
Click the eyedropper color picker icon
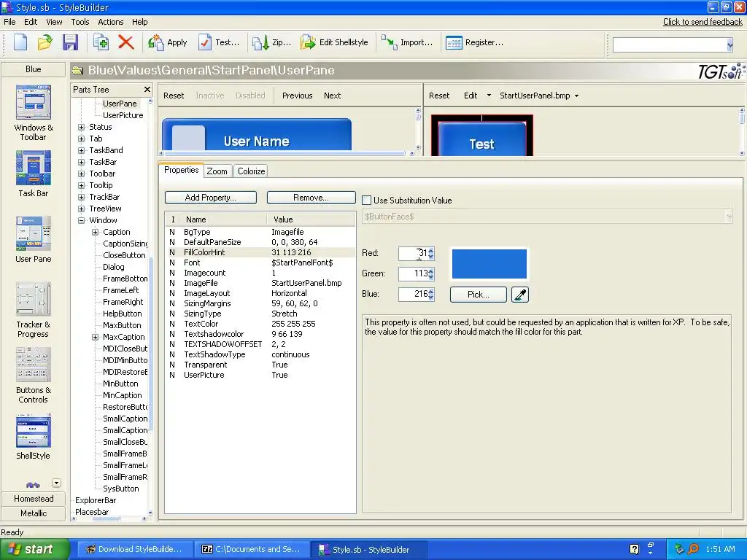click(519, 295)
